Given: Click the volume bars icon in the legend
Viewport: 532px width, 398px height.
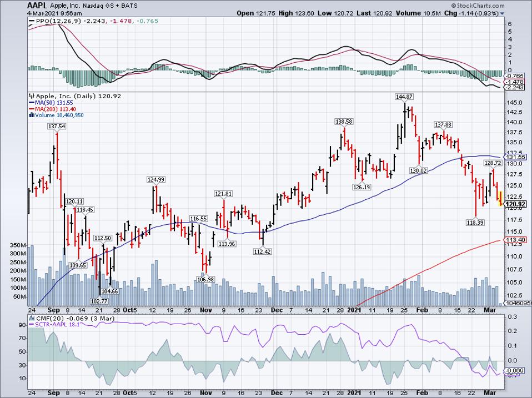Looking at the screenshot, I should (32, 115).
